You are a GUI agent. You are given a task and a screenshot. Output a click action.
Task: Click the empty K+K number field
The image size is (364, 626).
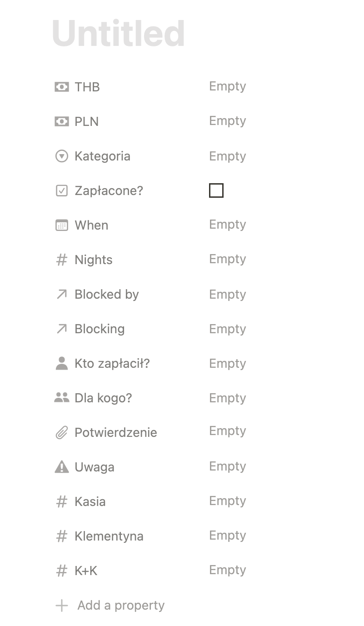point(227,570)
